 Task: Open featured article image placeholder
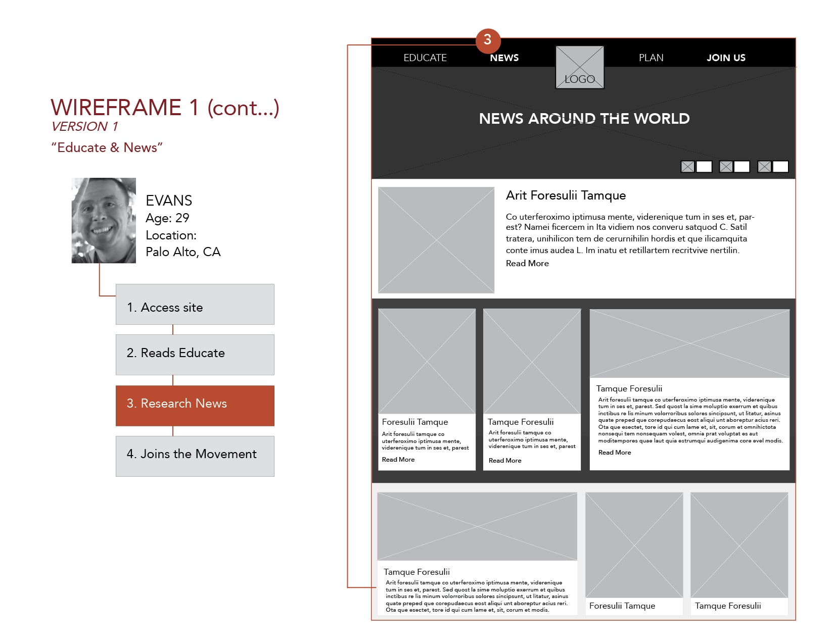pyautogui.click(x=436, y=240)
